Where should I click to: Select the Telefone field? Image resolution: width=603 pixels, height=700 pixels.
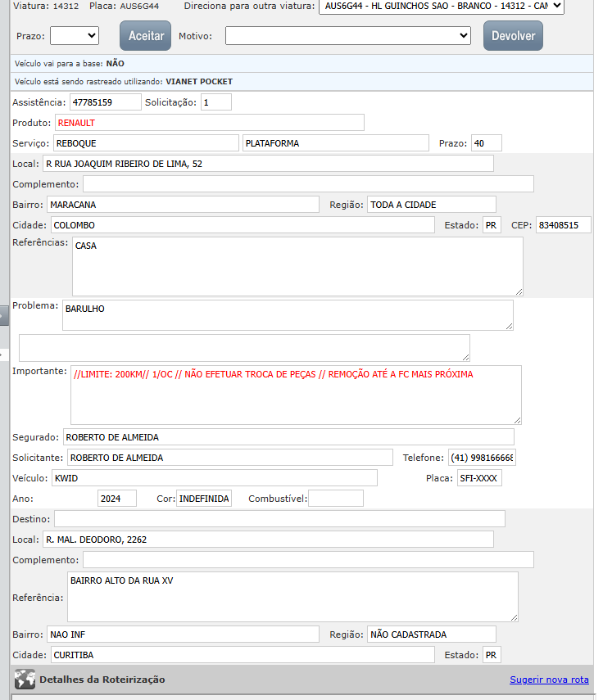click(481, 458)
